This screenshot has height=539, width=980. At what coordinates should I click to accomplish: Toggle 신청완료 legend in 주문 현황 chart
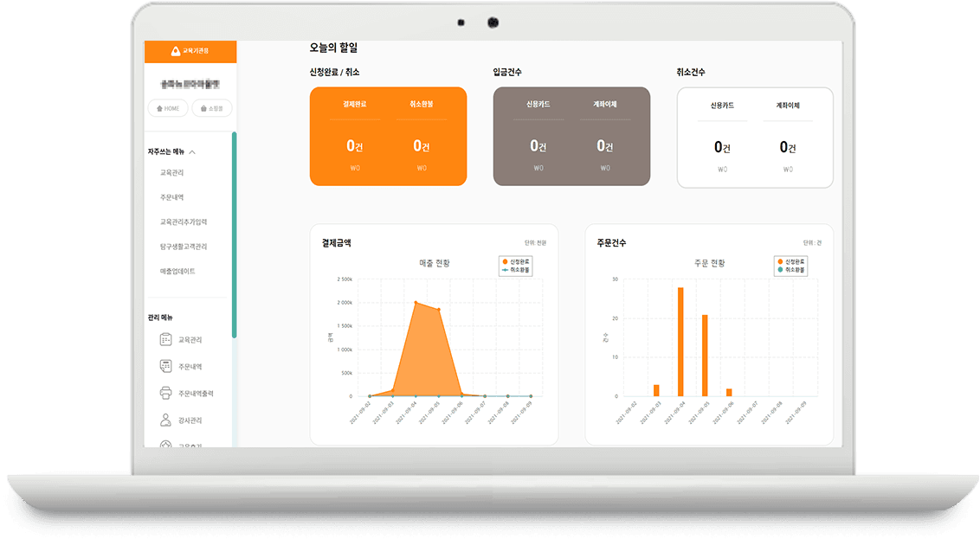(x=790, y=261)
